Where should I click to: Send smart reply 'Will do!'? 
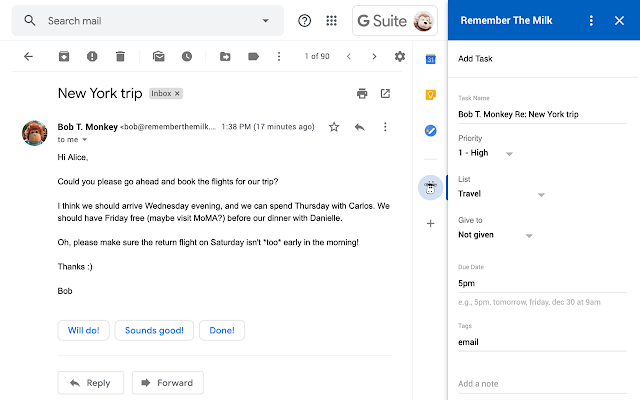tap(83, 330)
